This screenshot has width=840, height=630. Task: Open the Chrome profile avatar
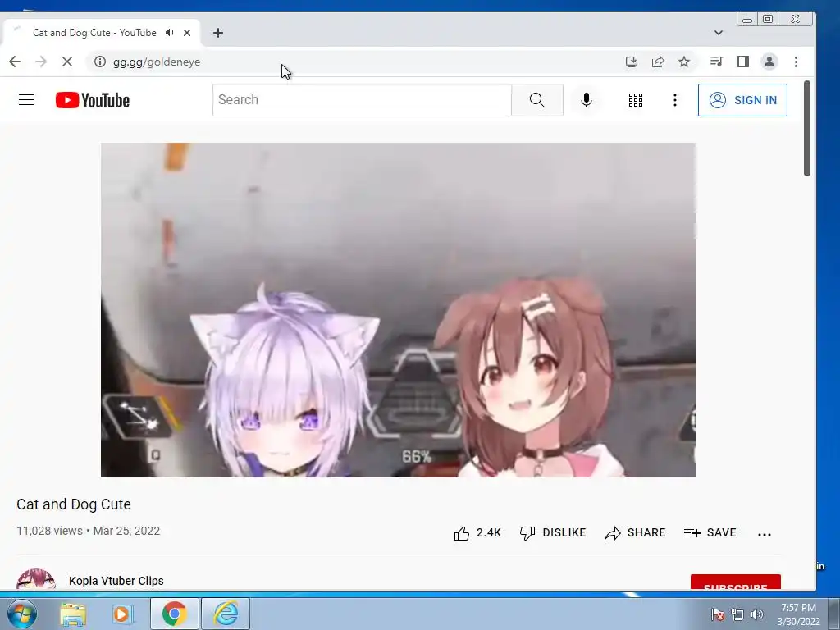coord(769,62)
